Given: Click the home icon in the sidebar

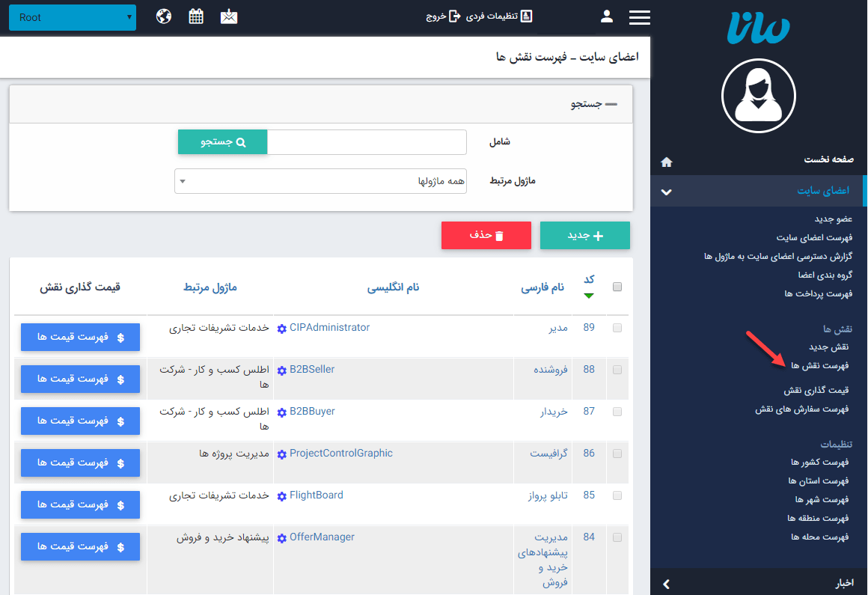Looking at the screenshot, I should pos(666,162).
